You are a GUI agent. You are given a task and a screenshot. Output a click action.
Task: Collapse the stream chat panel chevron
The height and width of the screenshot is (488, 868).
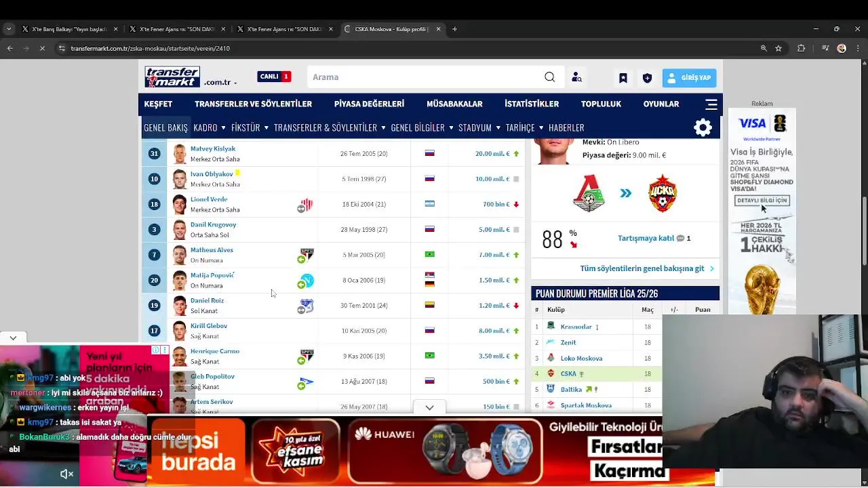(13, 338)
